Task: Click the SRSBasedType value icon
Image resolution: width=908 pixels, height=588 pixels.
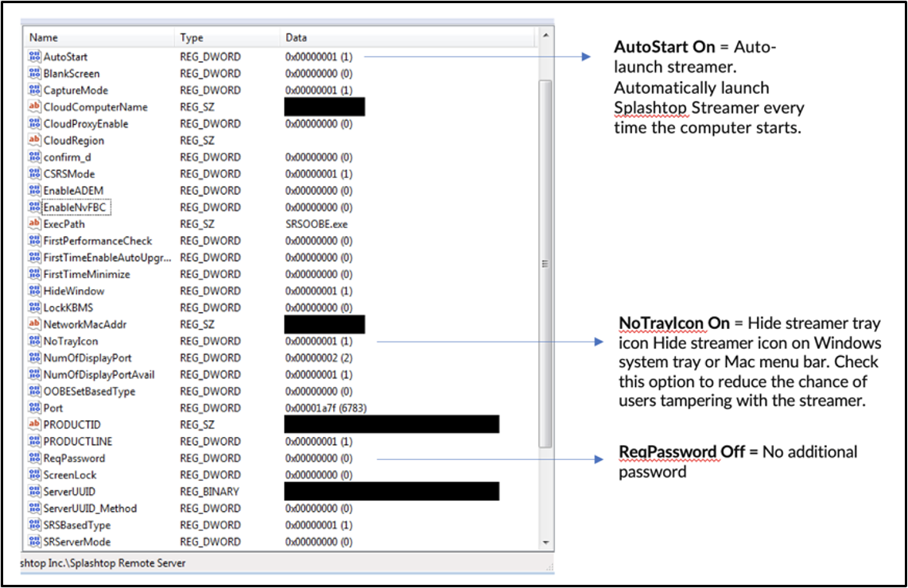Action: (x=35, y=525)
